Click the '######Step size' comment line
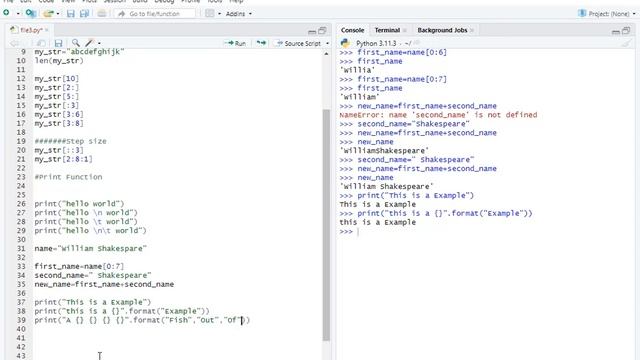Screen dimensions: 640x360 coord(70,141)
